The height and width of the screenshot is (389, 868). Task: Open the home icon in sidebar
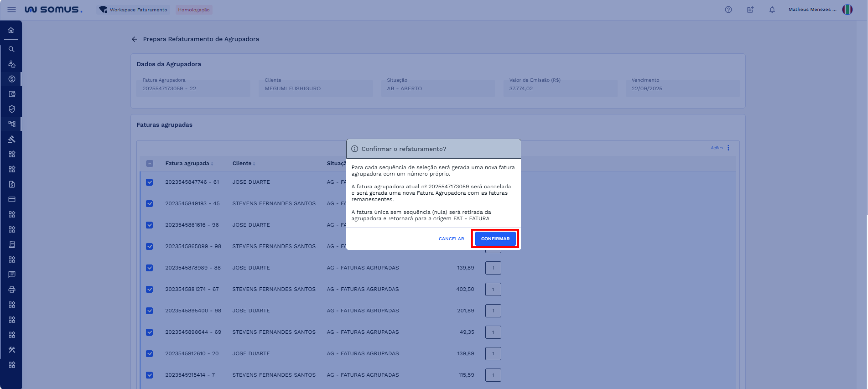pos(11,30)
